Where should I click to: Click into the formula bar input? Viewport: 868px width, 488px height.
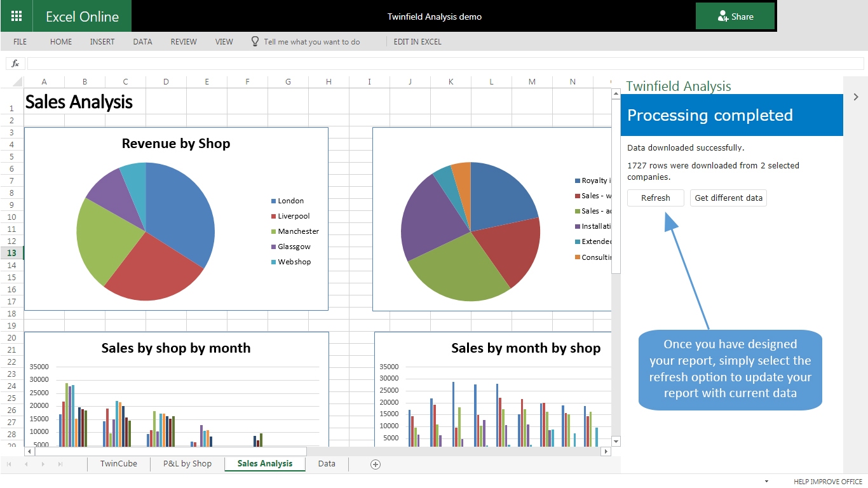click(x=445, y=64)
